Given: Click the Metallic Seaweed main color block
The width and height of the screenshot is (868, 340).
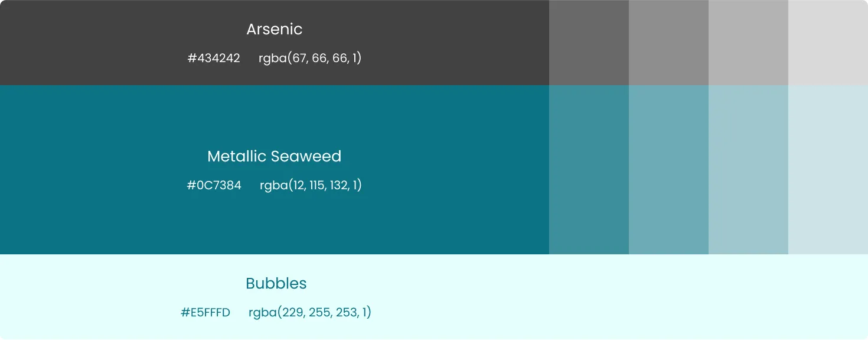Looking at the screenshot, I should pos(275,170).
